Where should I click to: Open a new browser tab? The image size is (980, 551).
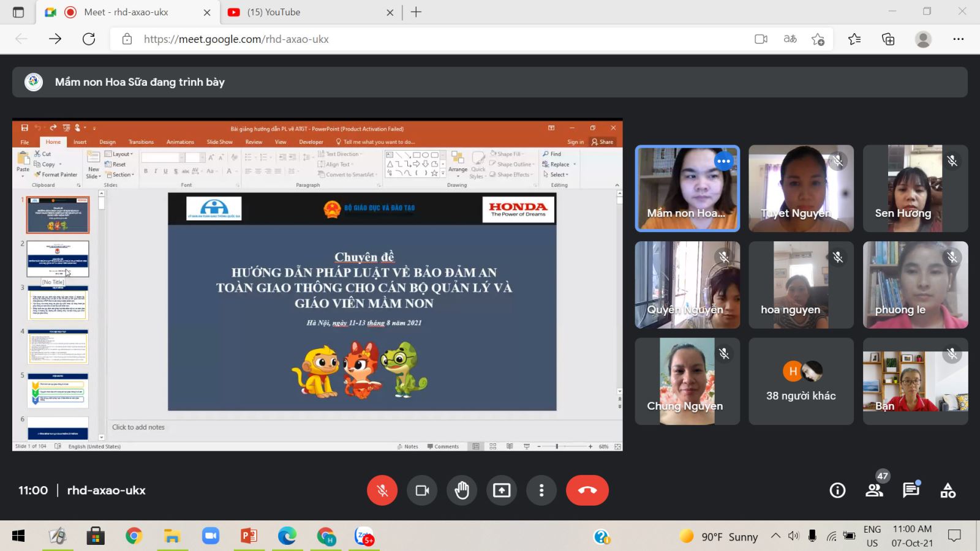coord(417,12)
